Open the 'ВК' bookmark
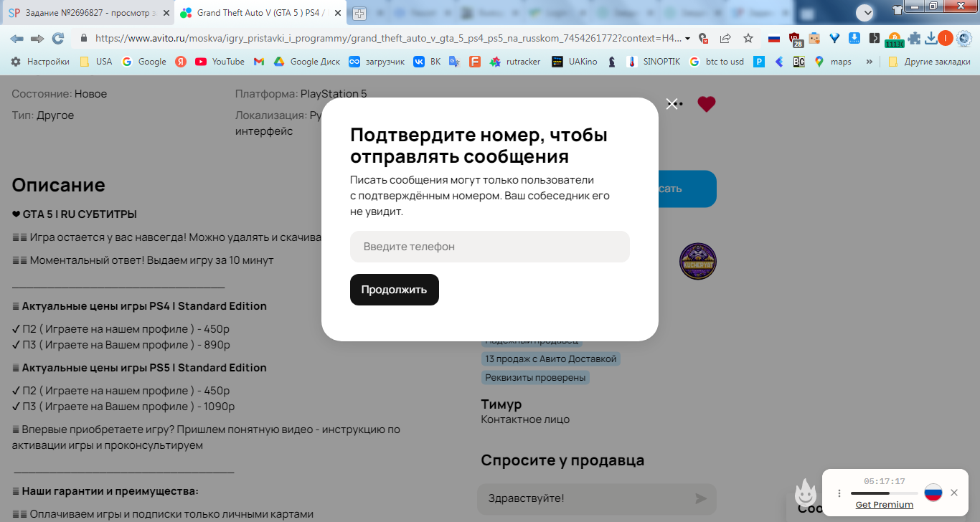This screenshot has width=980, height=522. 427,62
